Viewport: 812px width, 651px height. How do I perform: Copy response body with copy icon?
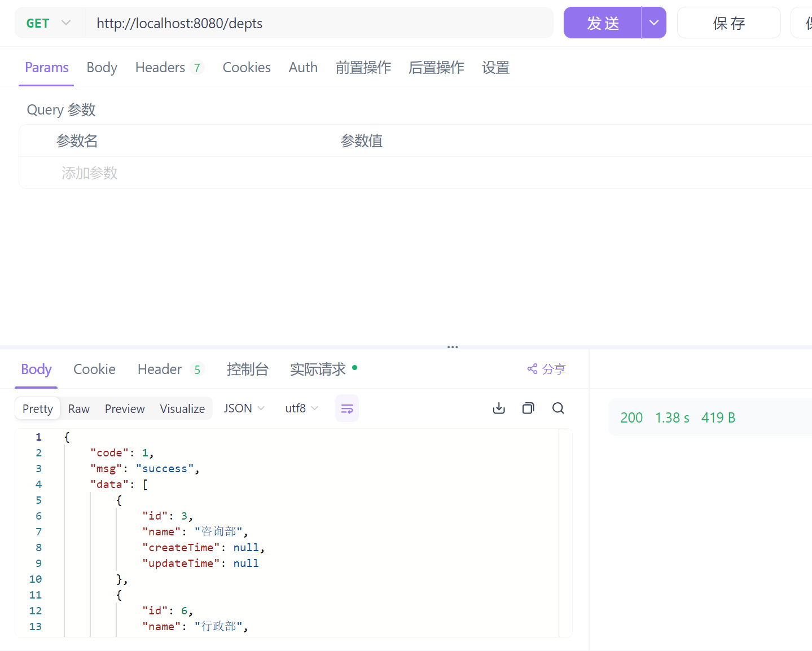point(528,408)
